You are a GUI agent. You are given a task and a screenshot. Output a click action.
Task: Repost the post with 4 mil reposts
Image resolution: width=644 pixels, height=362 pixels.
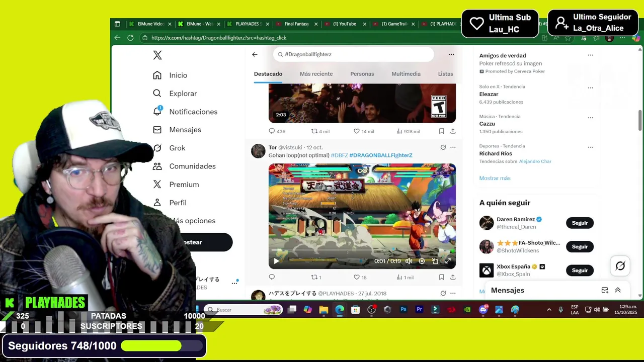tap(320, 131)
